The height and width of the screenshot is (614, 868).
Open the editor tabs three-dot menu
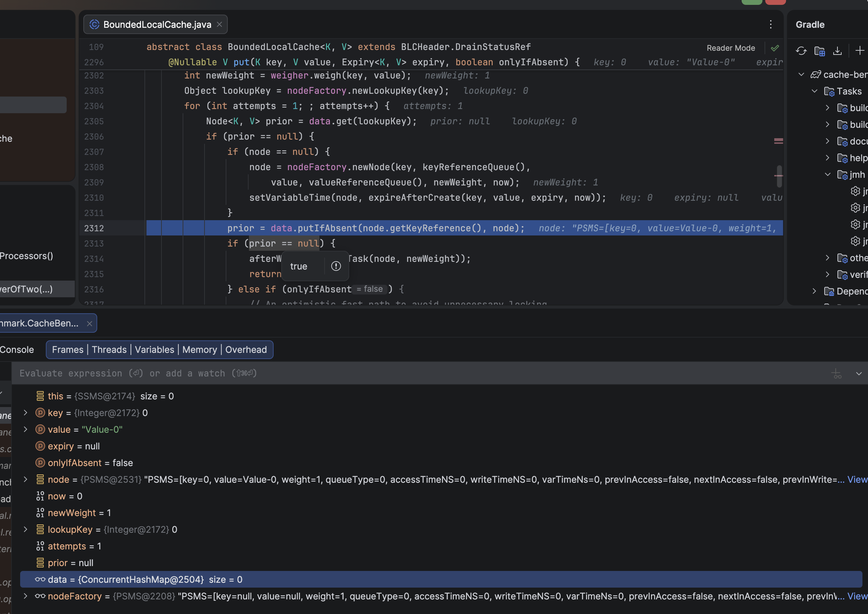(x=770, y=25)
